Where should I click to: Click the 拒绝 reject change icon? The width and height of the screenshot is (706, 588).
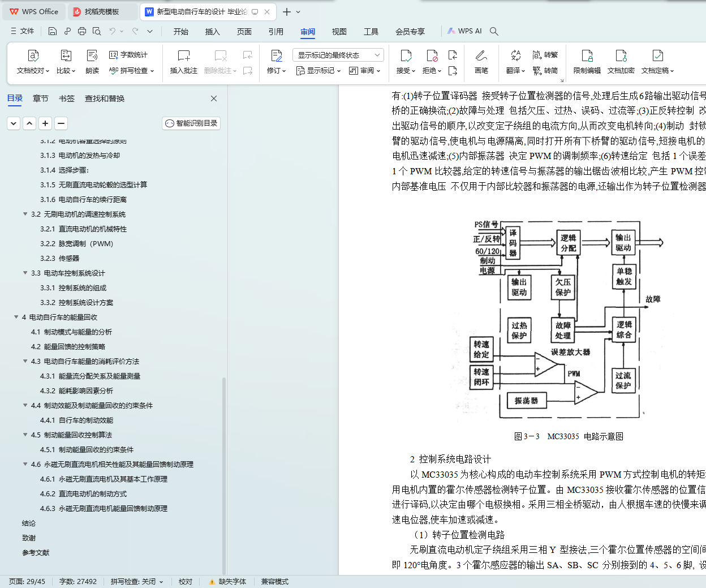point(432,55)
